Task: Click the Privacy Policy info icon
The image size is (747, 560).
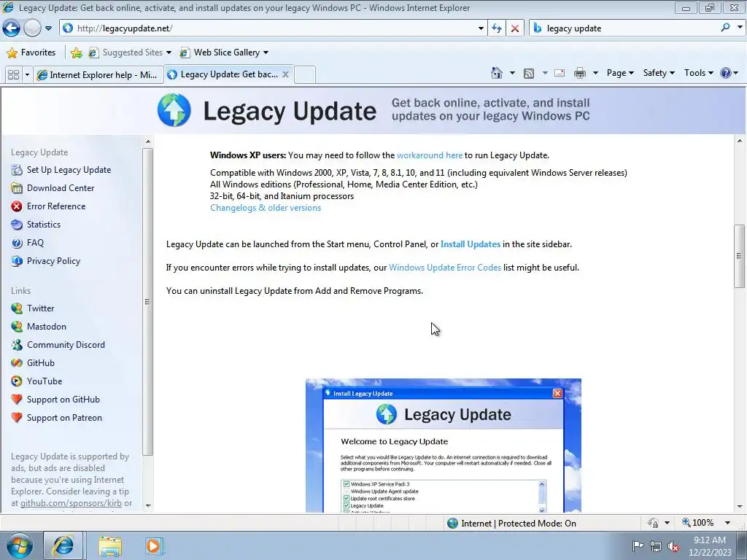Action: 17,261
